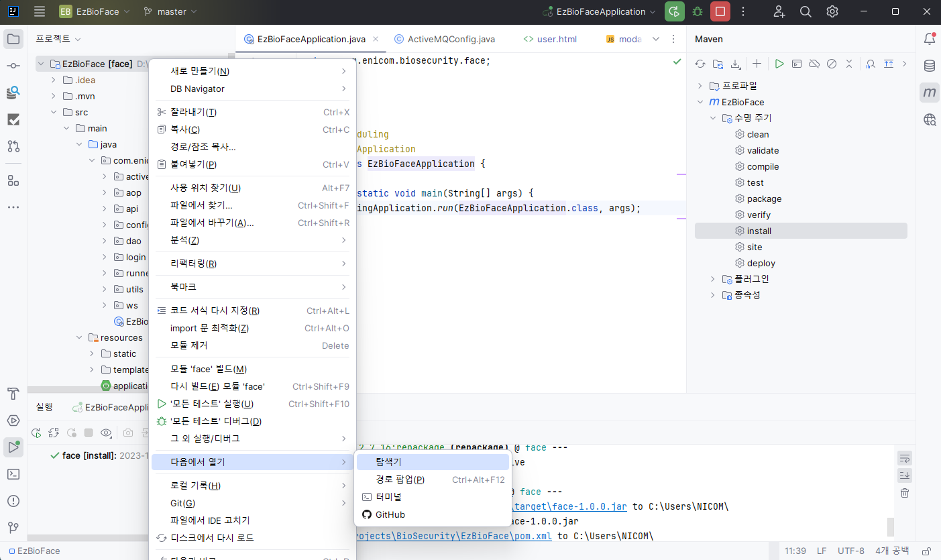941x560 pixels.
Task: Open Run tool window icon
Action: [x=13, y=447]
